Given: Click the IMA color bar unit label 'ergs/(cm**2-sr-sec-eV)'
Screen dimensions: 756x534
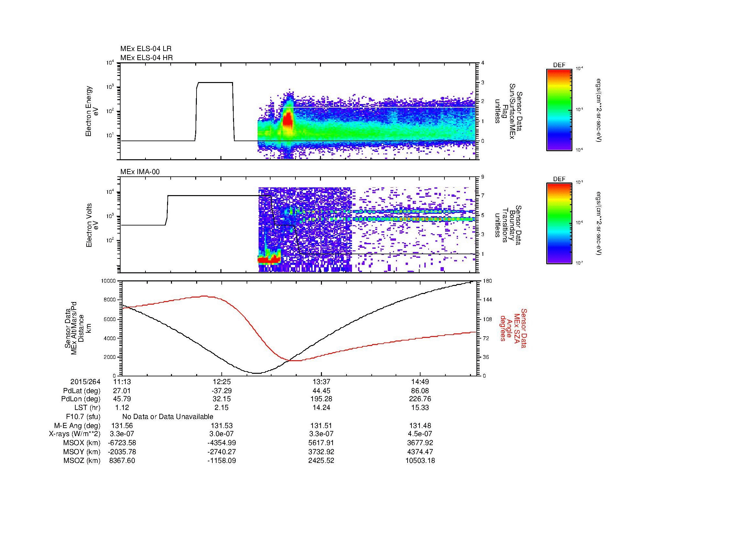Looking at the screenshot, I should coord(599,224).
